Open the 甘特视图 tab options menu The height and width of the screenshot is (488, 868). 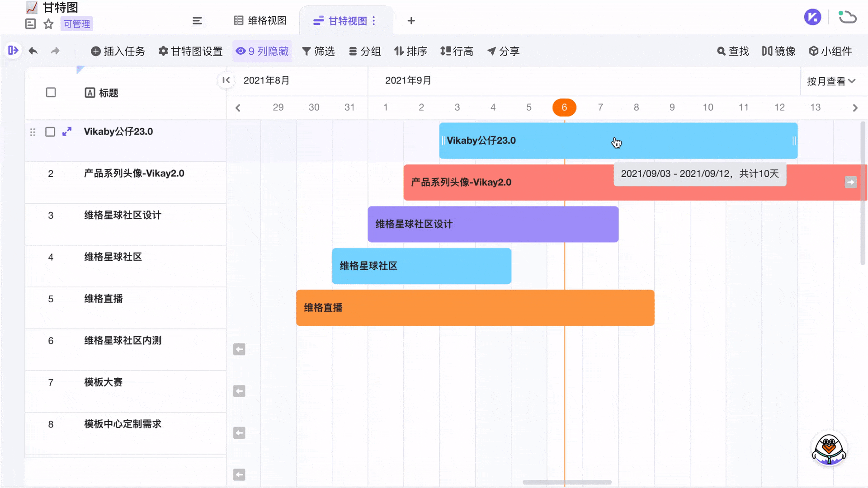coord(374,21)
